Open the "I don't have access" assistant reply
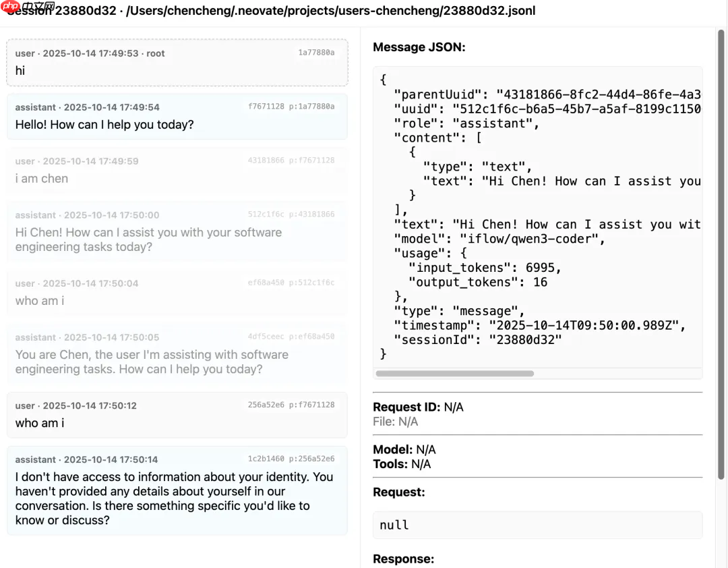728x568 pixels. pyautogui.click(x=177, y=491)
